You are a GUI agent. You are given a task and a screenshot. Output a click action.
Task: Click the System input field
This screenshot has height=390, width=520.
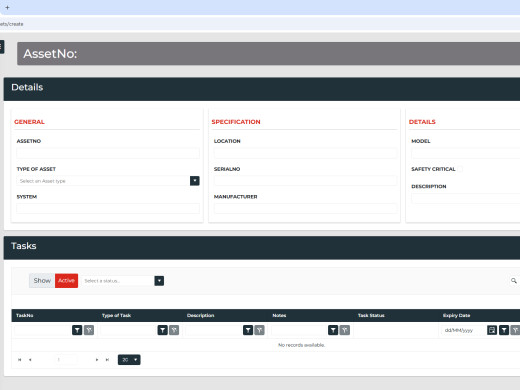pyautogui.click(x=108, y=209)
